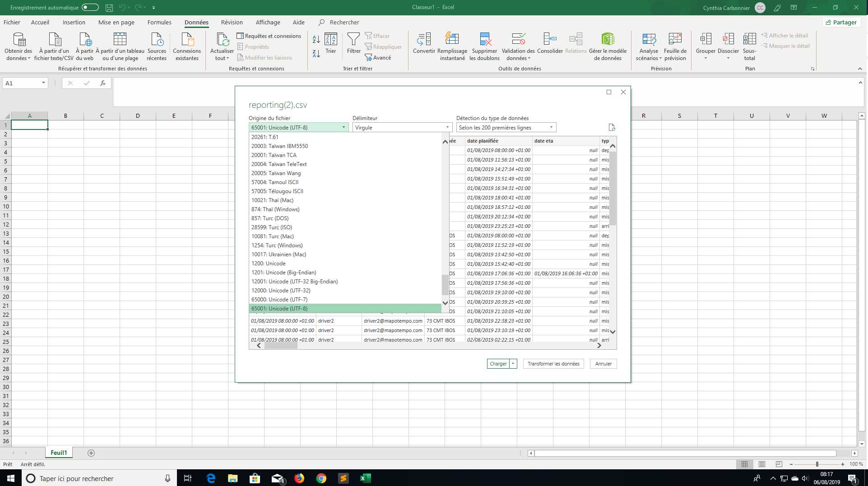Sort ascending A to Z

[x=316, y=40]
